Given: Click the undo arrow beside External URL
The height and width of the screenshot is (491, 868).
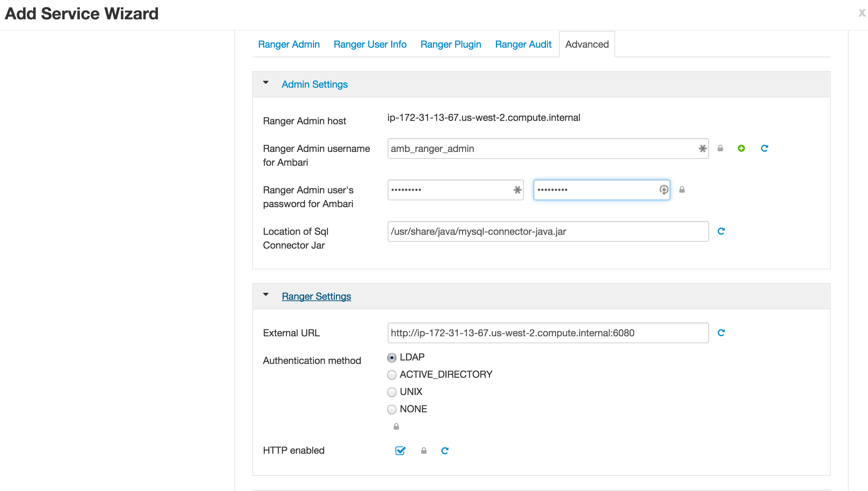Looking at the screenshot, I should [721, 333].
